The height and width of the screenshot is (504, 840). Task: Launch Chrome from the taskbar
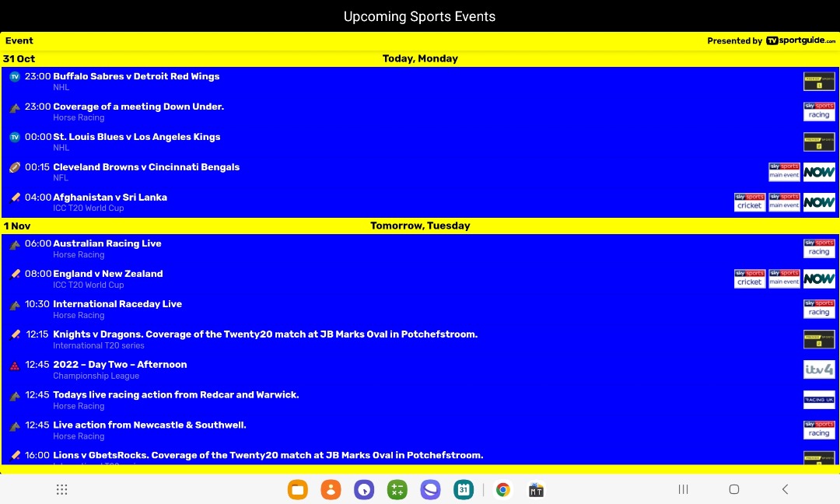[x=503, y=489]
